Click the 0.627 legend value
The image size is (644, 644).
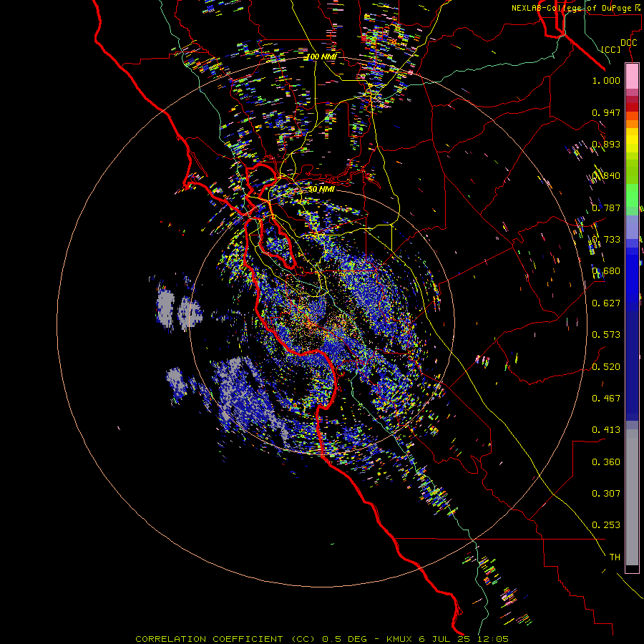coord(606,303)
